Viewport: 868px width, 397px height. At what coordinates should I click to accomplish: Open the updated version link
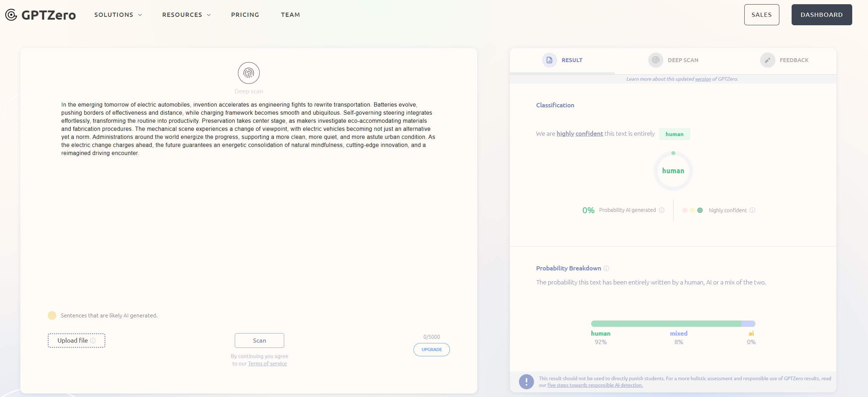click(703, 79)
